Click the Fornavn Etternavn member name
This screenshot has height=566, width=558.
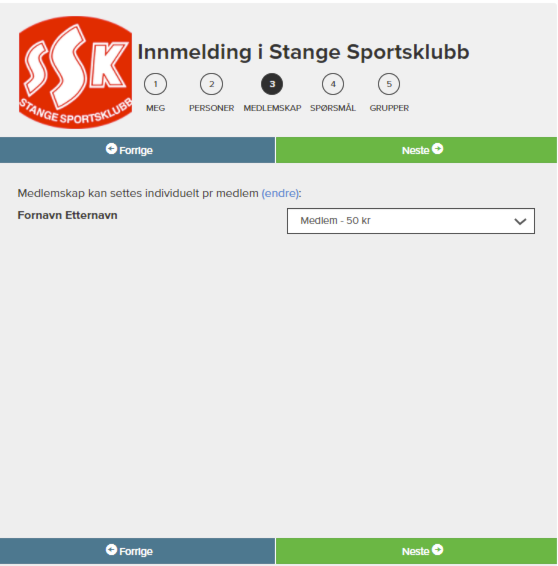pos(67,215)
